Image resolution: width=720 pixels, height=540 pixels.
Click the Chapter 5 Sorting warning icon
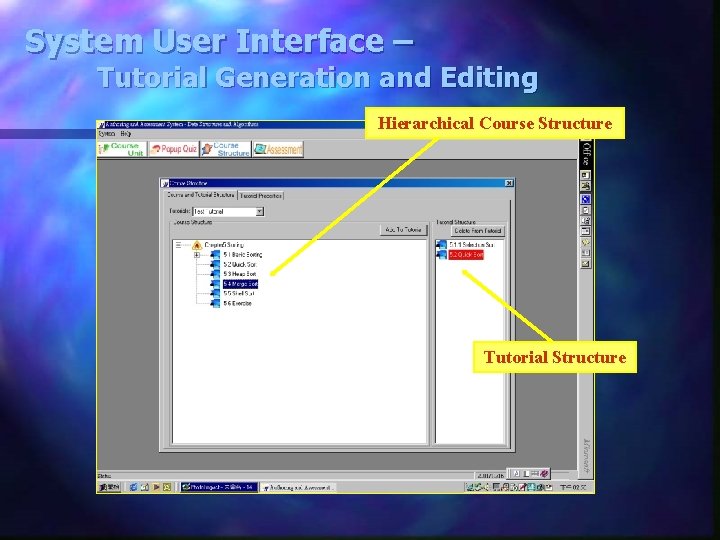[x=197, y=245]
